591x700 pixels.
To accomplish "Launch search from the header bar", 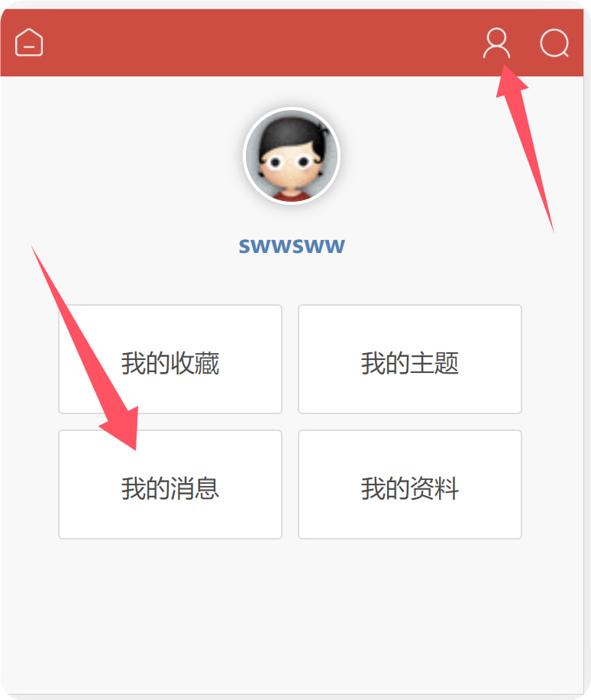I will tap(554, 43).
